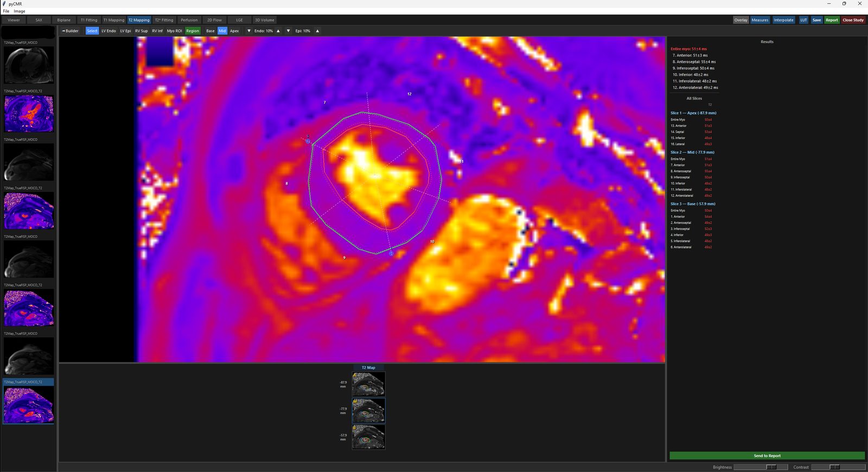The image size is (868, 472).
Task: Pick the RV Inf insertion point tool
Action: [x=157, y=31]
